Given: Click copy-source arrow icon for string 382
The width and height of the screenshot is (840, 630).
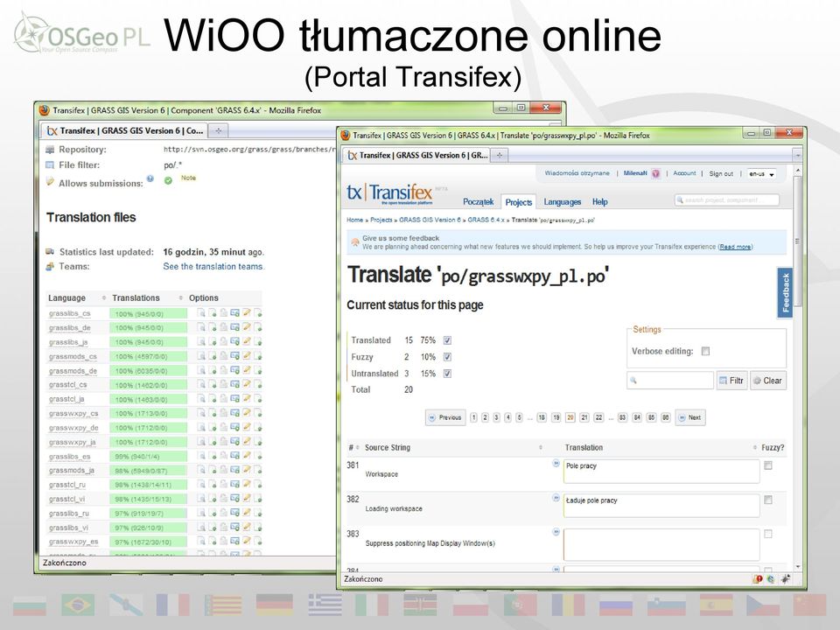Looking at the screenshot, I should tap(556, 498).
